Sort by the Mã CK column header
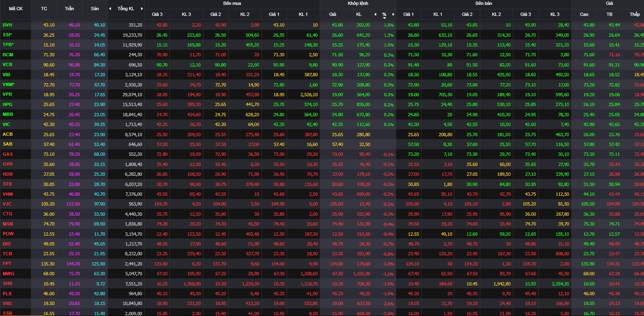644x316 pixels. (x=16, y=9)
